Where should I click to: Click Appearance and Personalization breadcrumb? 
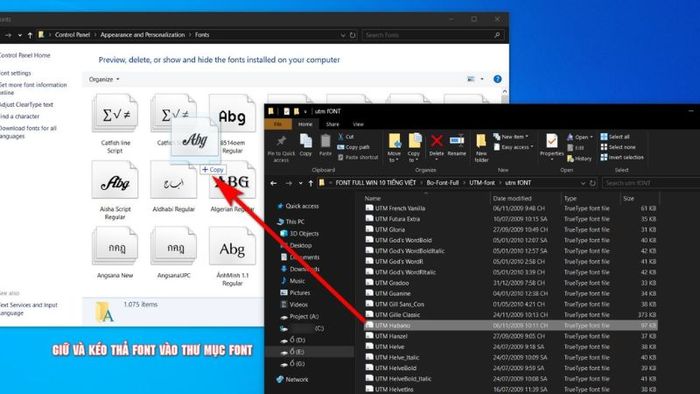[142, 35]
